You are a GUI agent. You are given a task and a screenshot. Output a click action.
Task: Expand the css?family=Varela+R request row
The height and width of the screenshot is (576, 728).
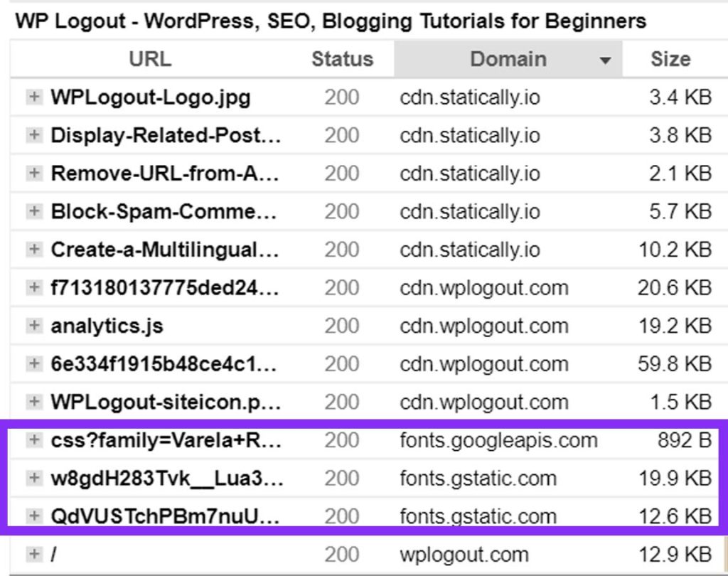click(x=33, y=440)
